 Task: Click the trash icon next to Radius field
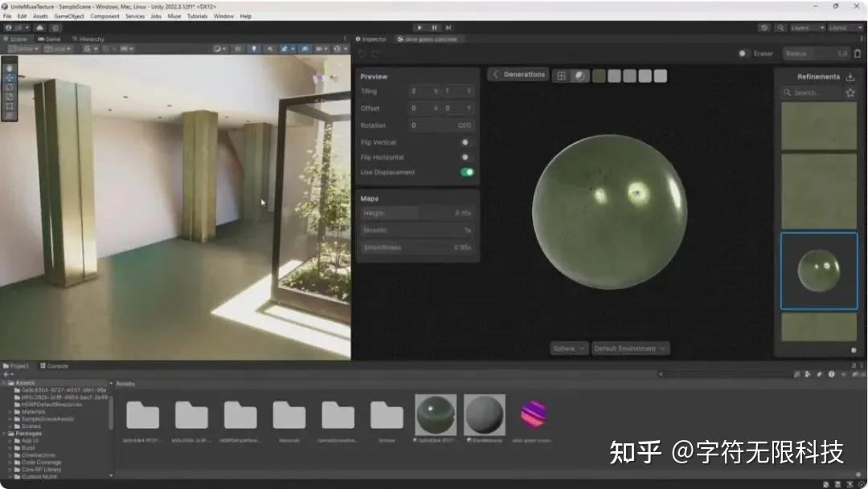coord(858,54)
